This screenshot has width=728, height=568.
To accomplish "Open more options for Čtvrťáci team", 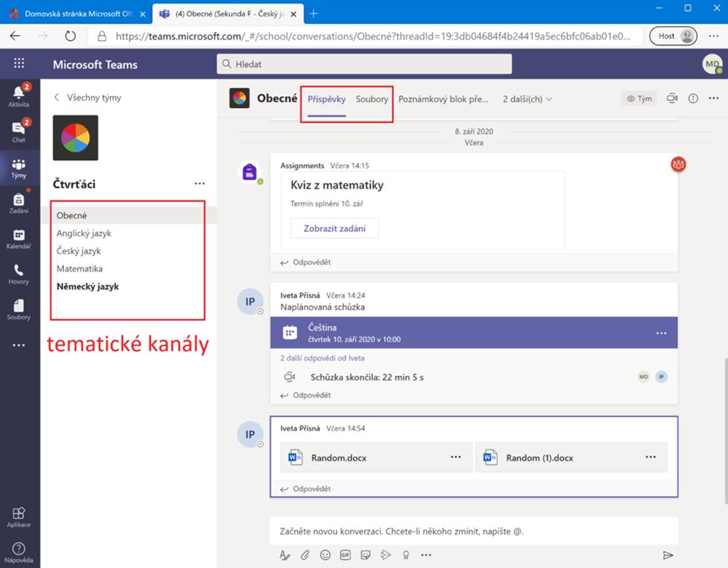I will 199,183.
